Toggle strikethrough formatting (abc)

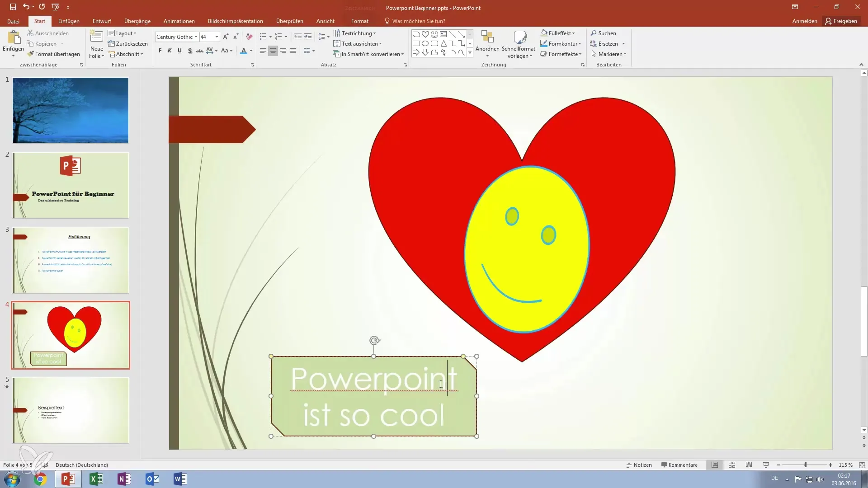tap(199, 51)
